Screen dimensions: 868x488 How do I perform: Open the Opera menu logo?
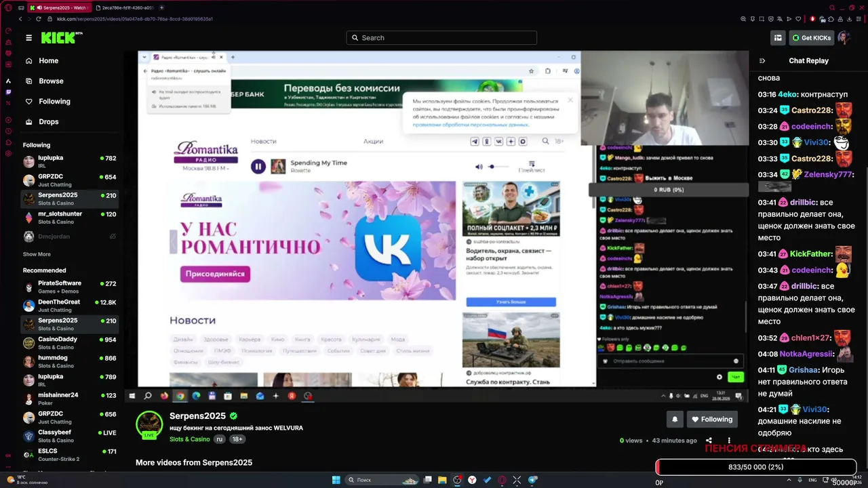[x=8, y=7]
